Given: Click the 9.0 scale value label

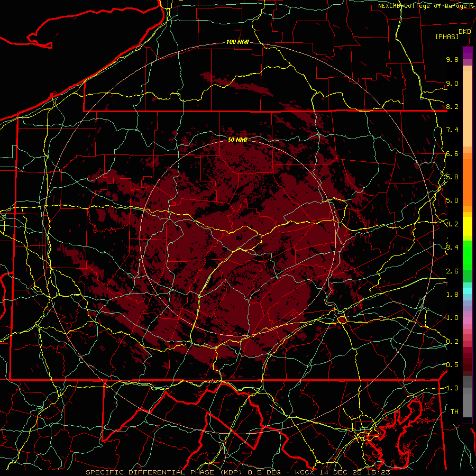Looking at the screenshot, I should 452,83.
